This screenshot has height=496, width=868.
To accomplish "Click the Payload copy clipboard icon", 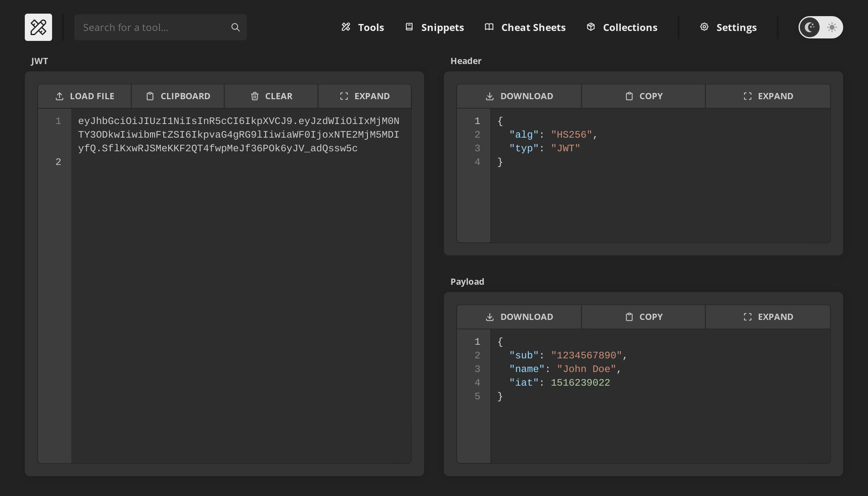I will pyautogui.click(x=629, y=317).
